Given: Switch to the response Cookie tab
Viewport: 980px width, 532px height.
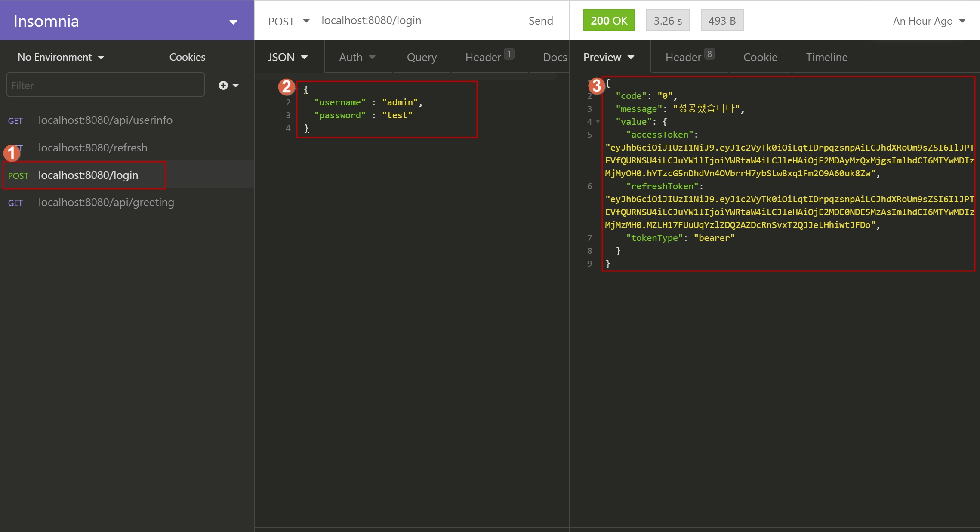Looking at the screenshot, I should [x=760, y=57].
